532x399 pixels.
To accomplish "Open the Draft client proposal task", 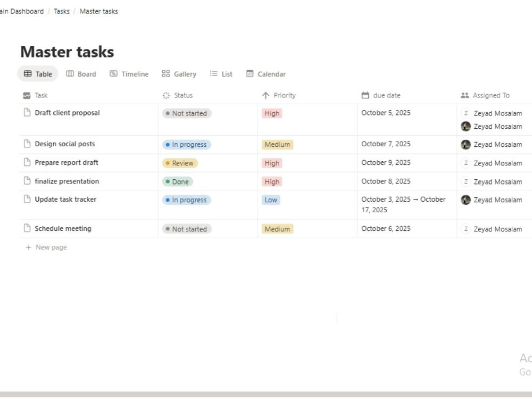I will click(x=67, y=113).
